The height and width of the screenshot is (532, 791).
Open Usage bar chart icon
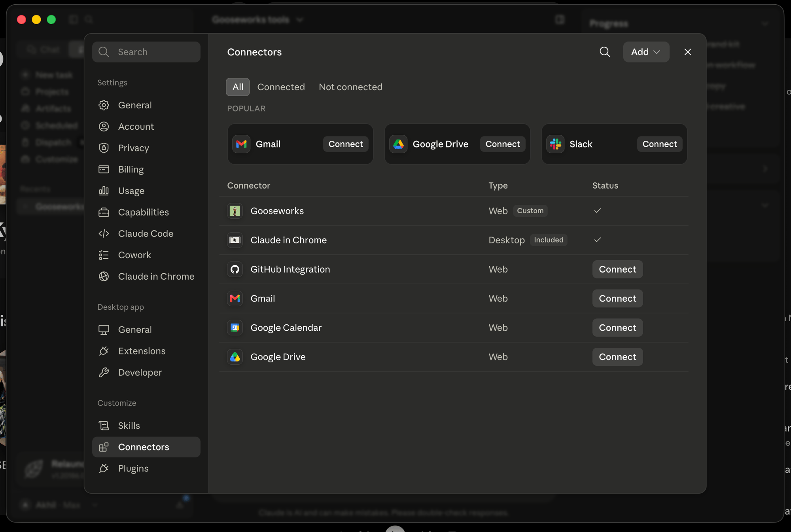click(104, 191)
